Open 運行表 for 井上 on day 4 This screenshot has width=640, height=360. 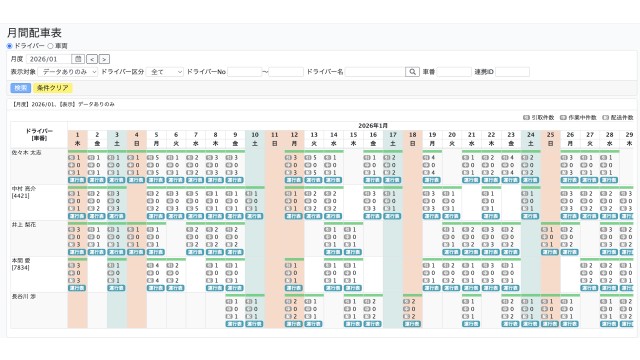(136, 252)
